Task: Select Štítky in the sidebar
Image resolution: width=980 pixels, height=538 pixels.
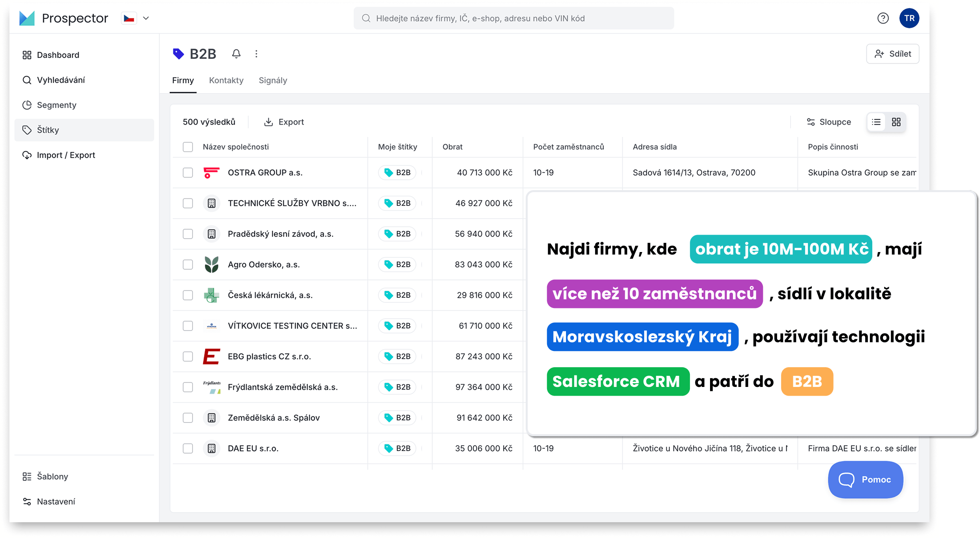Action: 84,130
